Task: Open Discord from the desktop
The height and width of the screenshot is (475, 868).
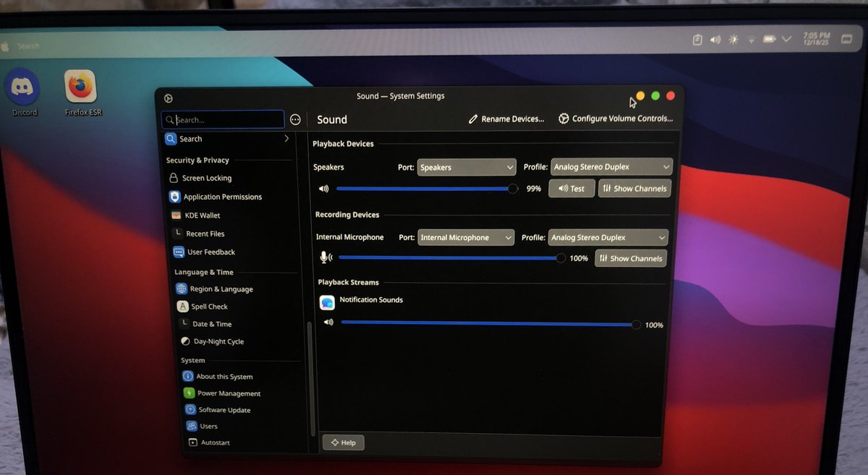Action: (22, 88)
